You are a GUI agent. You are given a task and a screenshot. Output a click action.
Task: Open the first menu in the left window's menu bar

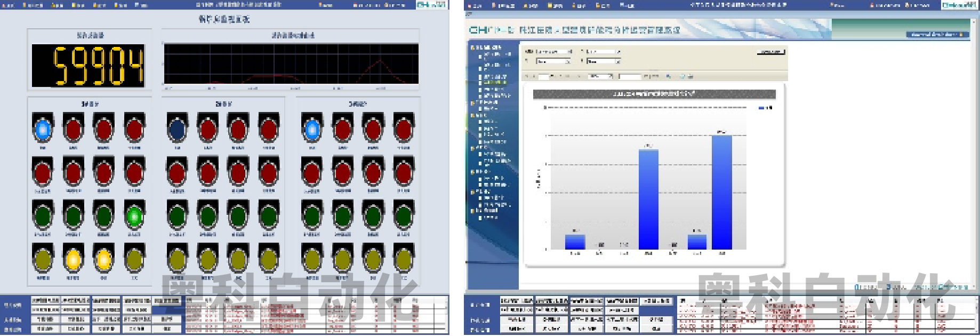(x=9, y=5)
